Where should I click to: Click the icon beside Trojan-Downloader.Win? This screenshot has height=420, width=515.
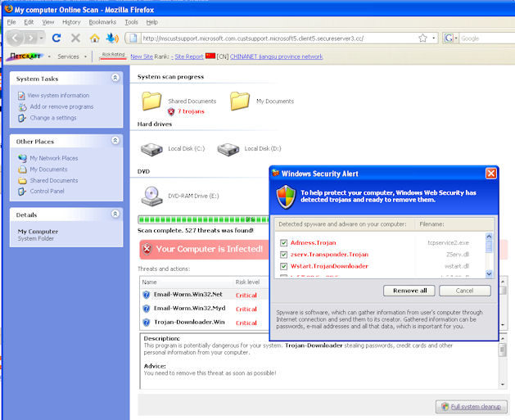[147, 323]
